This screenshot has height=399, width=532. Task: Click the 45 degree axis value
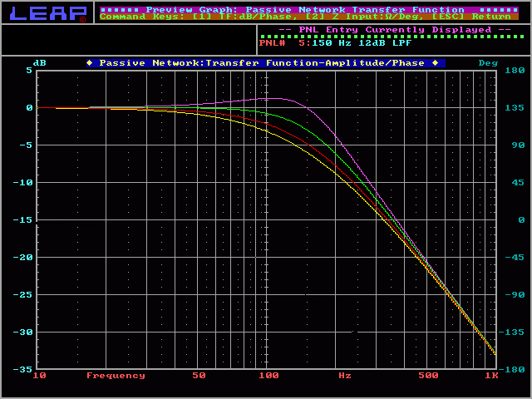[518, 183]
